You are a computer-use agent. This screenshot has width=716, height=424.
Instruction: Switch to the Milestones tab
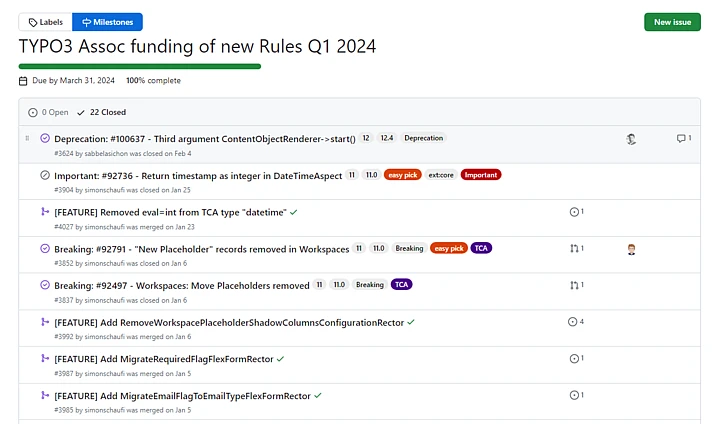click(x=107, y=22)
